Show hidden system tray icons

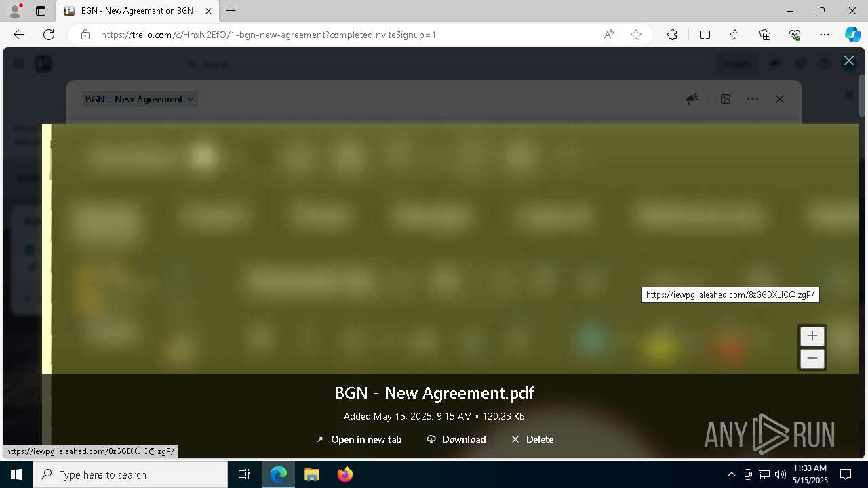[x=731, y=474]
